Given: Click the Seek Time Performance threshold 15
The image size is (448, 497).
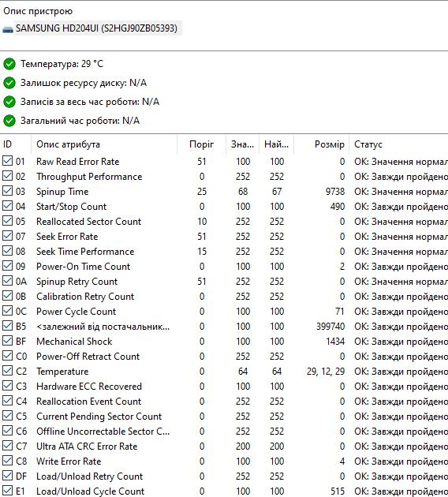Looking at the screenshot, I should [202, 252].
